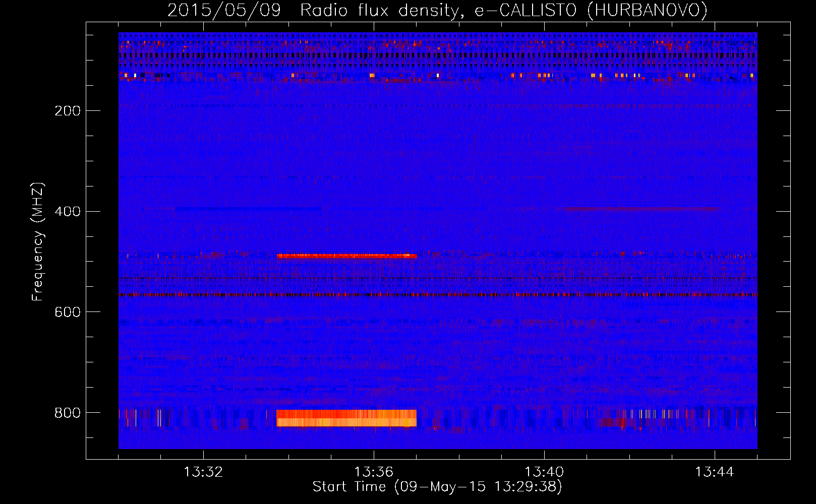816x504 pixels.
Task: Click the 13:32 time tick label
Action: [203, 472]
